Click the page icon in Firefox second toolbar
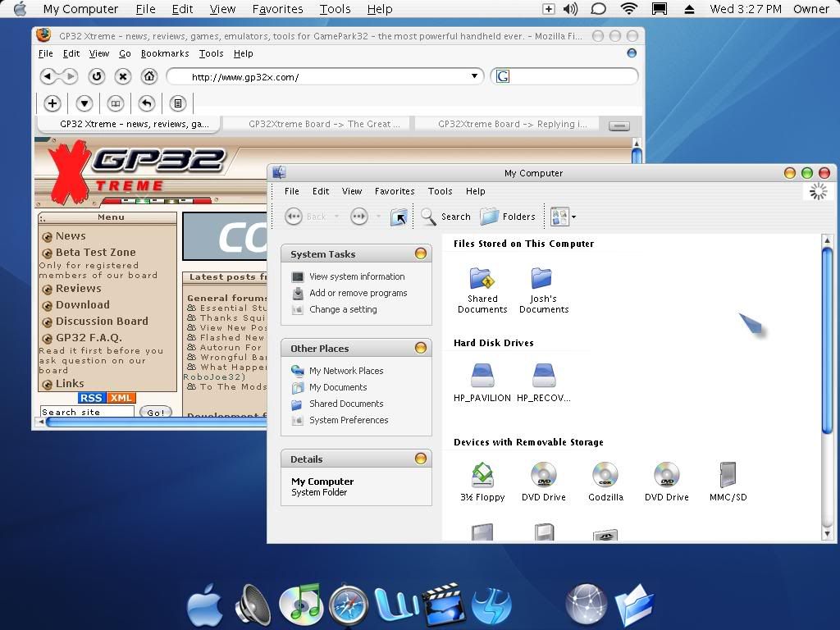840x630 pixels. 178,103
